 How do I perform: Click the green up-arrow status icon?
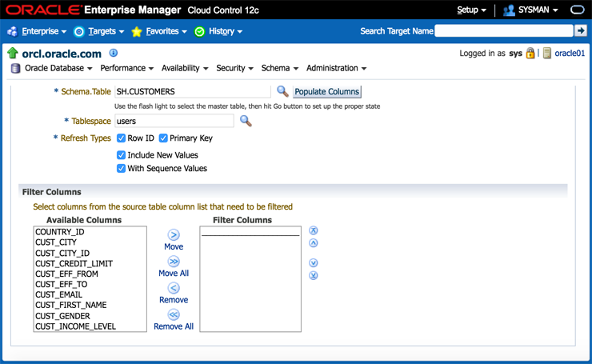click(x=13, y=53)
